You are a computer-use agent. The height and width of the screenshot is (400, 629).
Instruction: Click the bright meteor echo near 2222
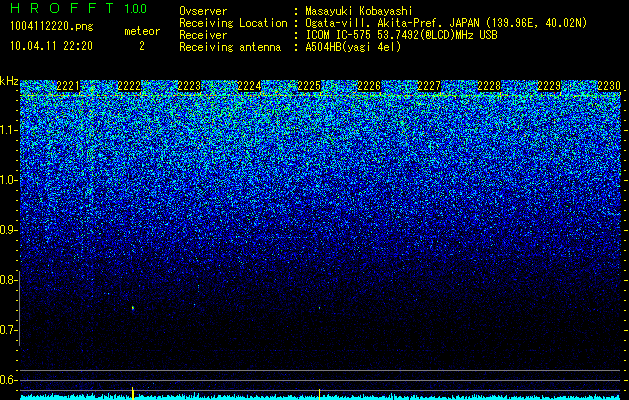tap(133, 308)
